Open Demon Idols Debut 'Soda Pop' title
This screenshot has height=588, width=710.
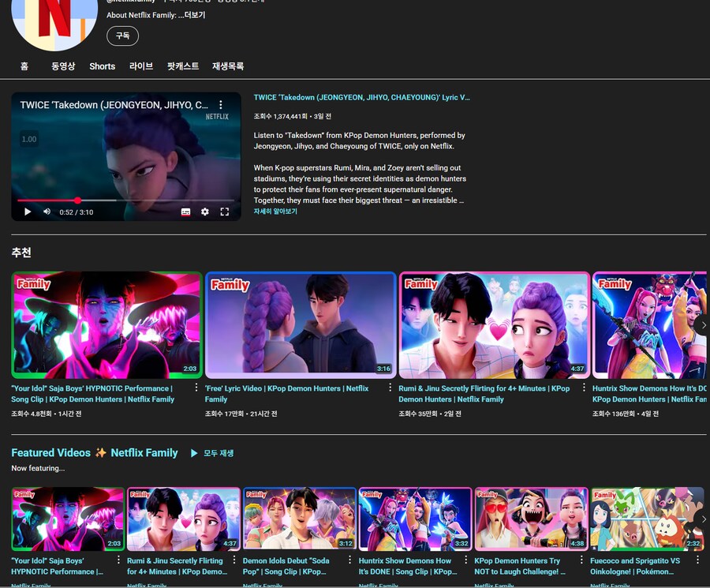tap(286, 566)
